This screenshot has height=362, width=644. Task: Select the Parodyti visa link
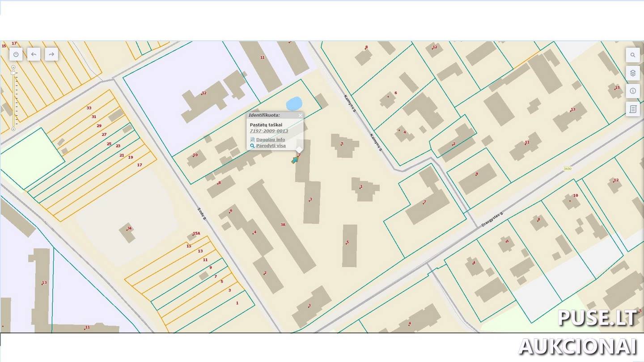click(x=271, y=146)
